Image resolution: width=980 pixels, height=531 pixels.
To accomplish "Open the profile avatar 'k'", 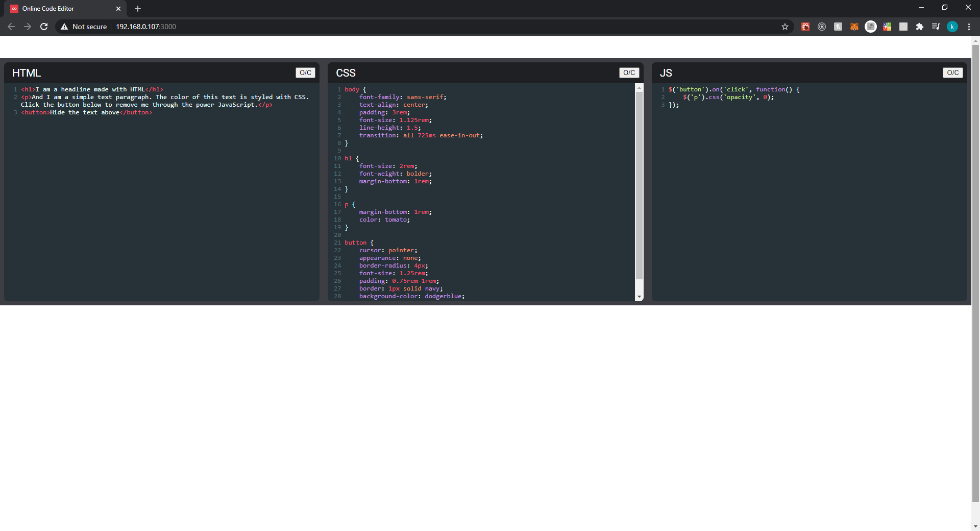I will (x=952, y=27).
